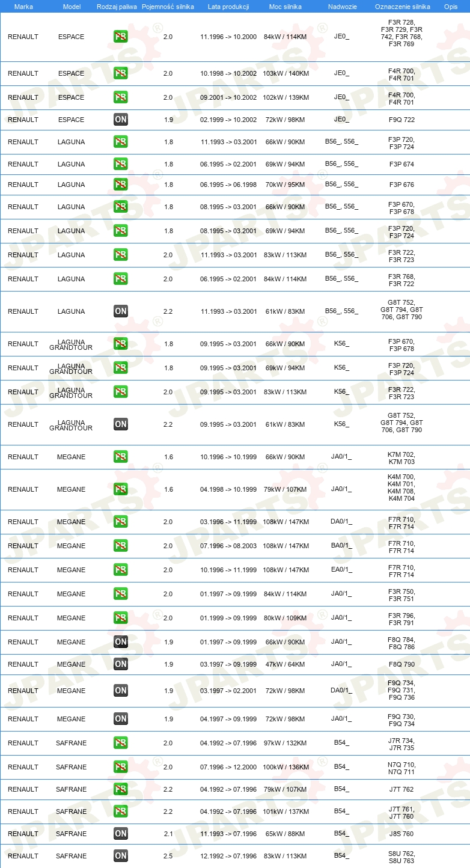
Task: Click the petrol icon for Espace 84kW/114KM
Action: (x=120, y=37)
